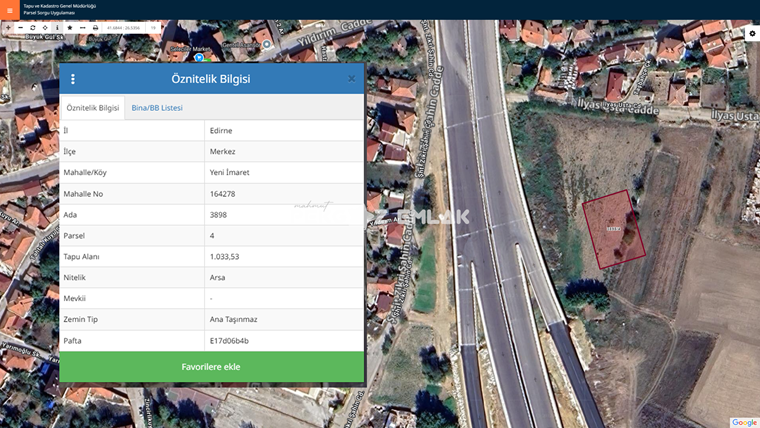The width and height of the screenshot is (760, 428).
Task: Click the Ada value '3898'
Action: pos(218,214)
